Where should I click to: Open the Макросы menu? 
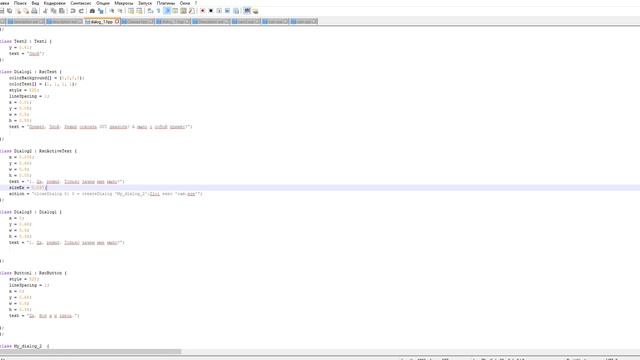point(124,3)
